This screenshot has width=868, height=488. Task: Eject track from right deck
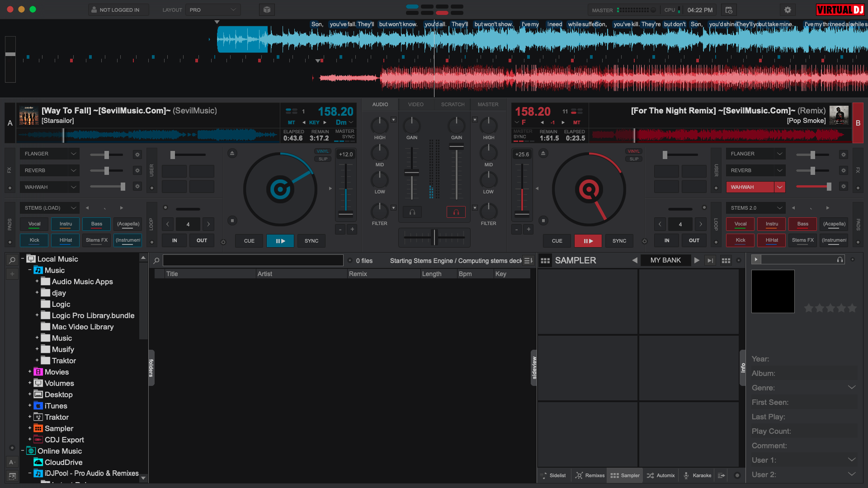543,154
